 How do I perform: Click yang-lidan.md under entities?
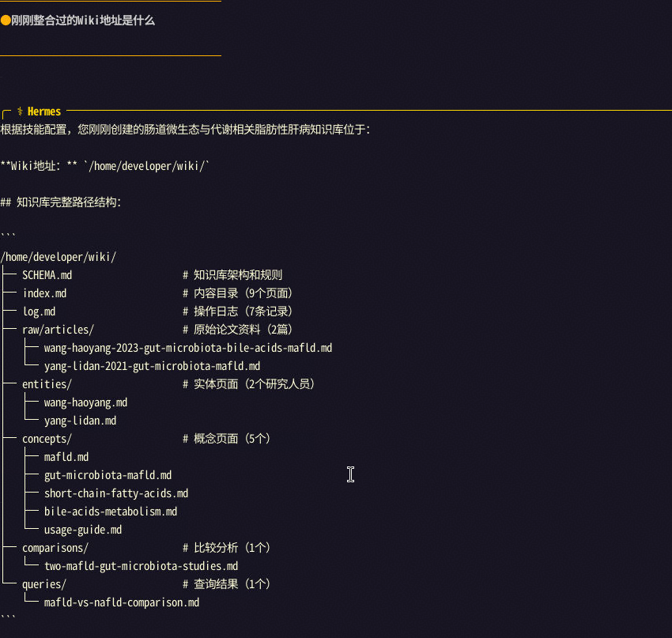click(x=80, y=421)
